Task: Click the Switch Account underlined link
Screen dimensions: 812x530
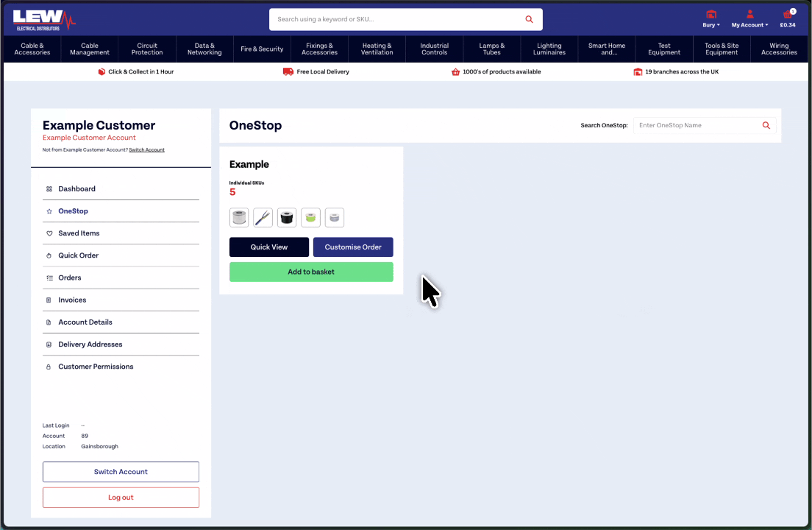Action: tap(146, 150)
